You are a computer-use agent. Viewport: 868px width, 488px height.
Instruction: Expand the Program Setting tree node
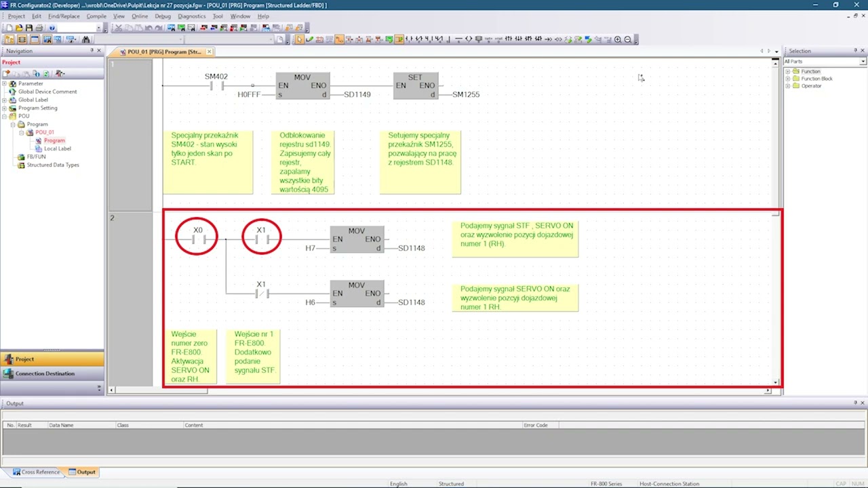coord(4,108)
